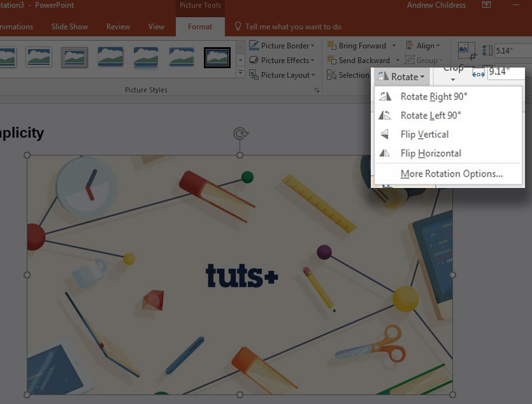Click the Flip Vertical icon
The image size is (532, 404).
pyautogui.click(x=385, y=134)
